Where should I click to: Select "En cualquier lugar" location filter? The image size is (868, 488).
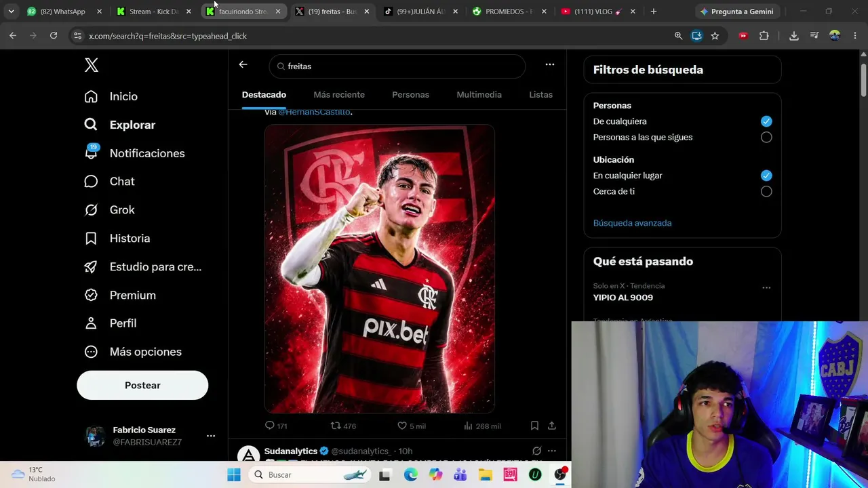(x=766, y=176)
